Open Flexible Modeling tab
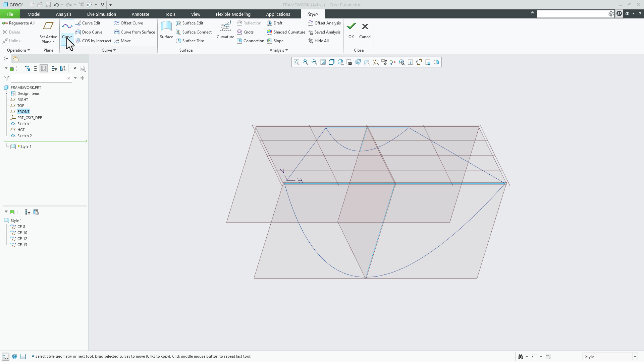The image size is (644, 362). pos(233,14)
